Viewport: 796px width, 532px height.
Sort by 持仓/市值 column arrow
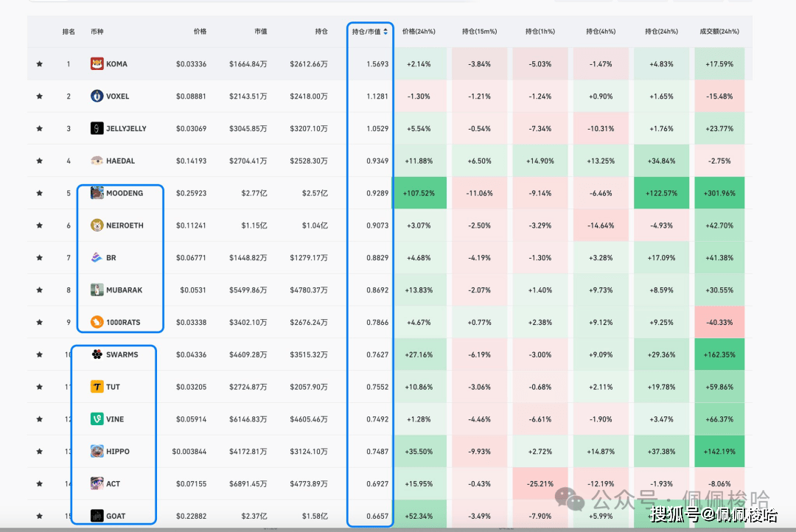(x=385, y=32)
